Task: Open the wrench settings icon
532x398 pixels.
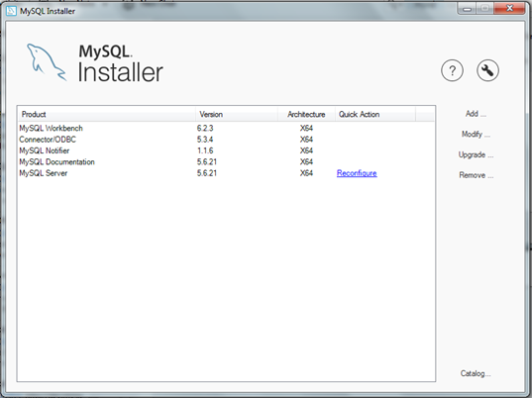Action: (x=487, y=70)
